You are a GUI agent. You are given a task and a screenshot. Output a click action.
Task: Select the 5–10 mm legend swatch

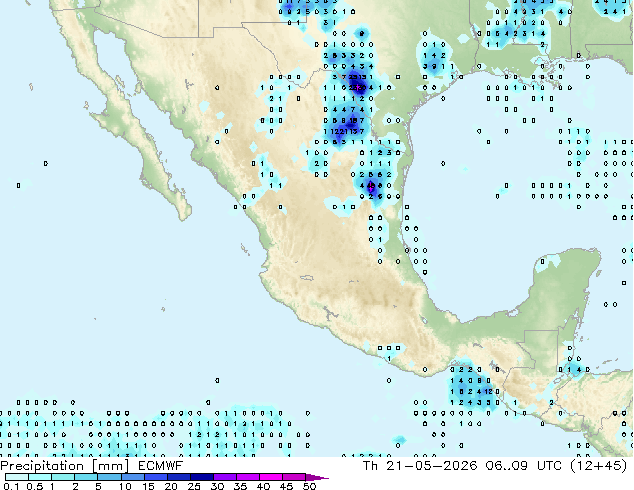pyautogui.click(x=109, y=477)
